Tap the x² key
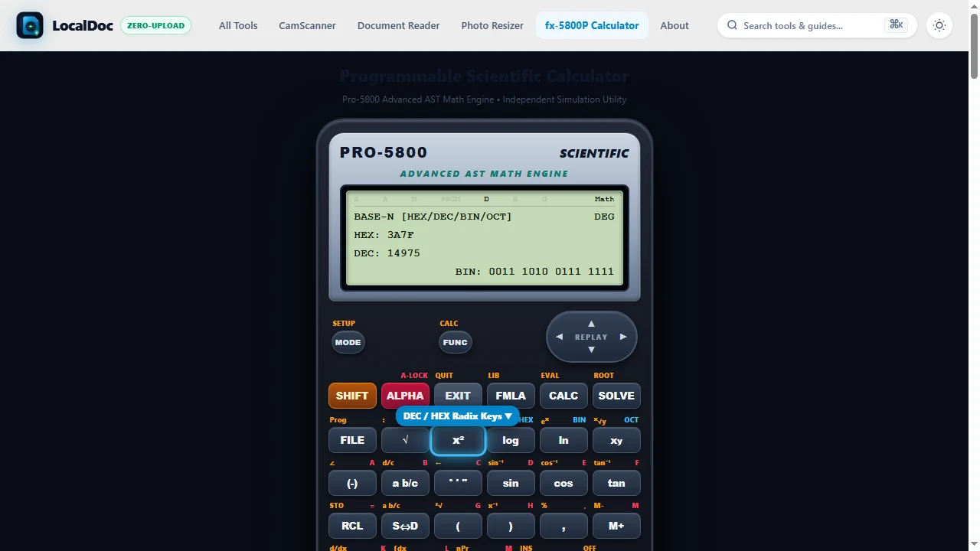Viewport: 980px width, 551px height. click(x=458, y=440)
